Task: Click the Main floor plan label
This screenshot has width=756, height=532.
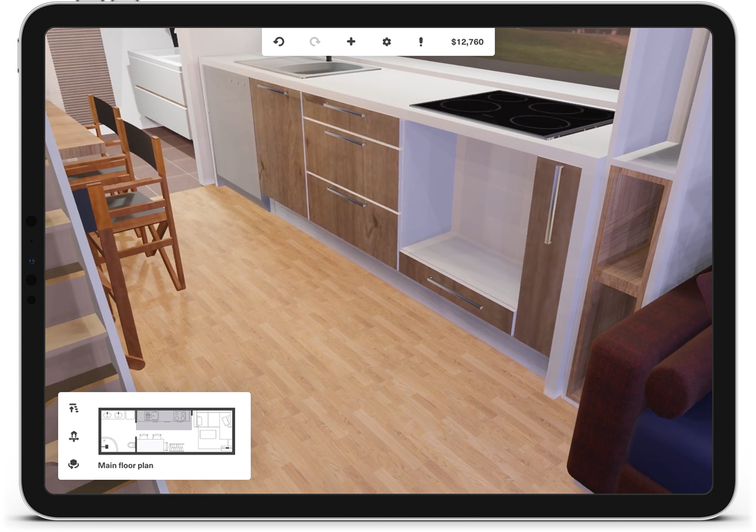Action: click(x=126, y=465)
